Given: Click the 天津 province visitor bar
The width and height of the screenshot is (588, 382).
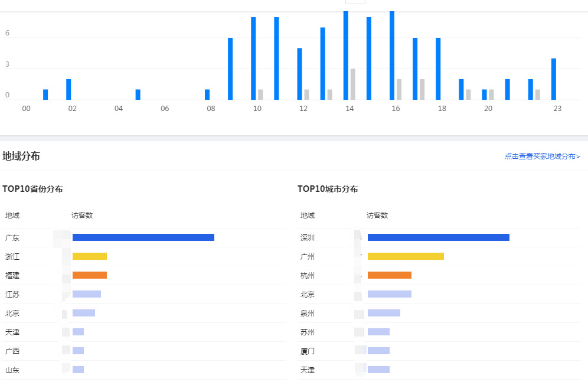Looking at the screenshot, I should coord(78,332).
